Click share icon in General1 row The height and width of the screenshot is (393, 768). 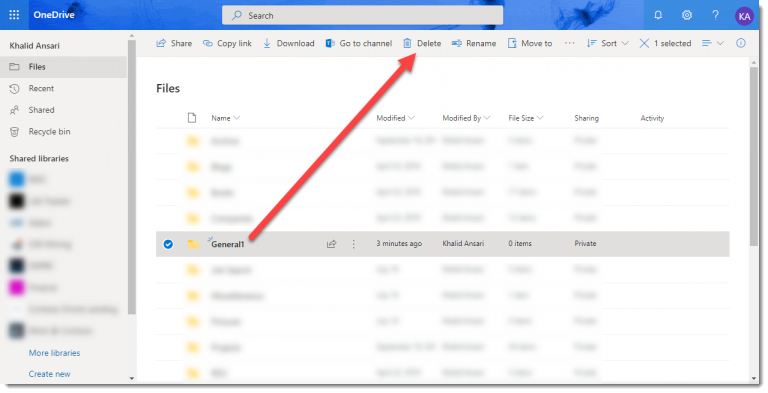(332, 244)
